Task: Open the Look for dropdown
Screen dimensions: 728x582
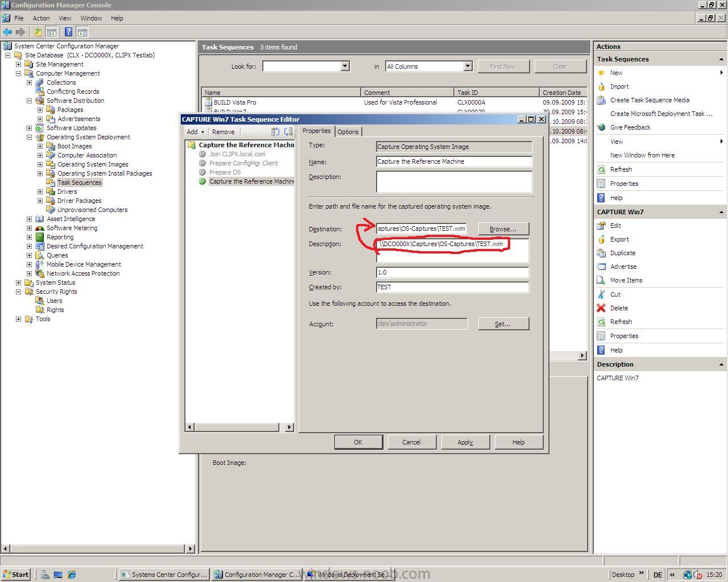Action: click(x=345, y=66)
